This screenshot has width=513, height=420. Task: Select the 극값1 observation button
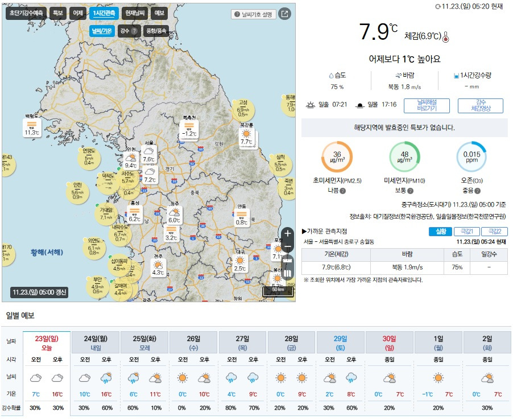pos(467,232)
